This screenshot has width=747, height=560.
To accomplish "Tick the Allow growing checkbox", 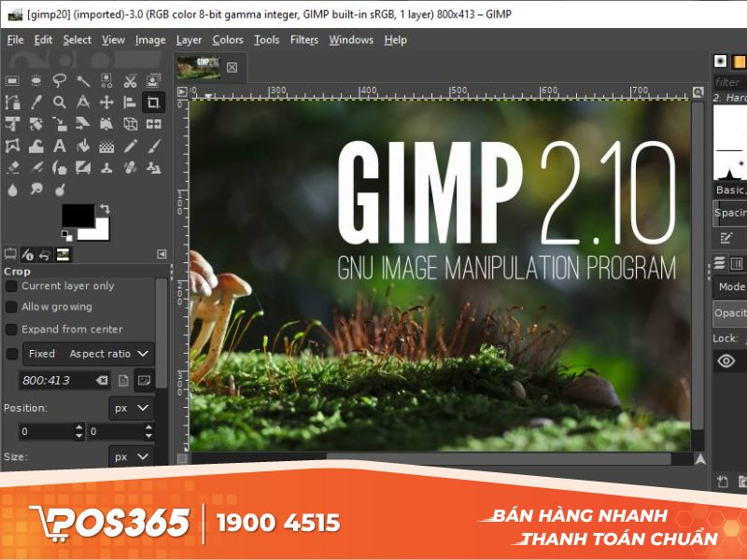I will pos(11,307).
